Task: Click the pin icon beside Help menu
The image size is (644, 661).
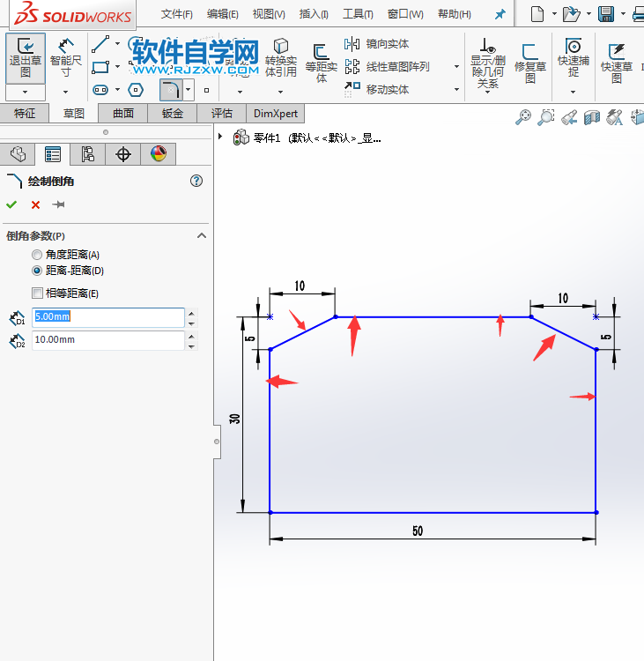Action: [x=500, y=14]
